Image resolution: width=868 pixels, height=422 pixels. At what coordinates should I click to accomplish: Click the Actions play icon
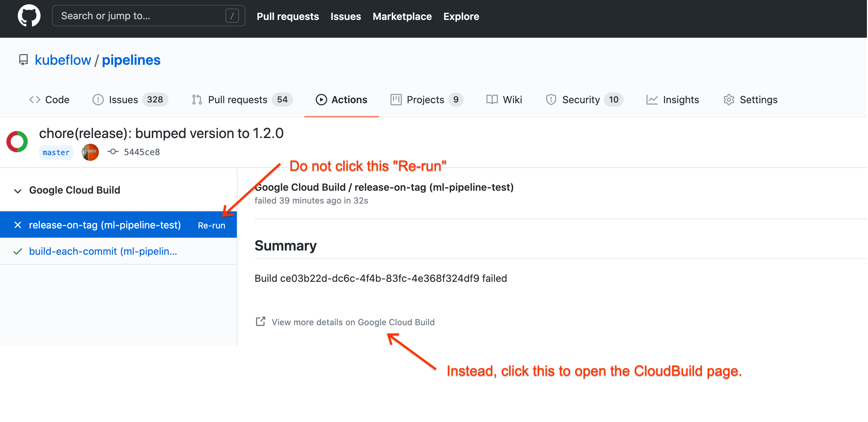click(x=321, y=100)
